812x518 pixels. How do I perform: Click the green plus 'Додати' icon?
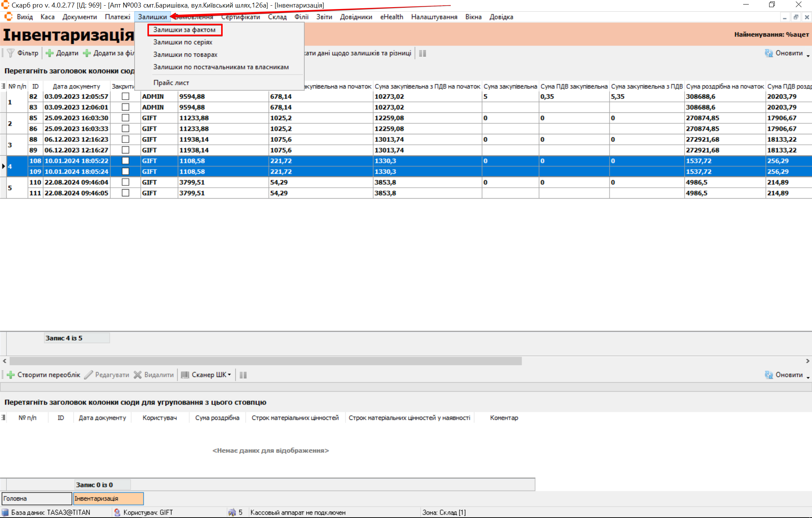(x=50, y=53)
